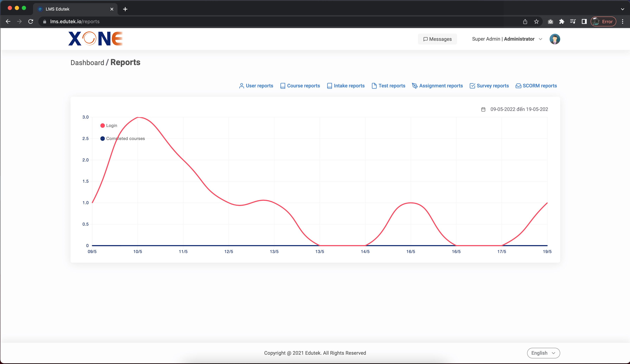The image size is (630, 364).
Task: Open Course reports
Action: [300, 86]
